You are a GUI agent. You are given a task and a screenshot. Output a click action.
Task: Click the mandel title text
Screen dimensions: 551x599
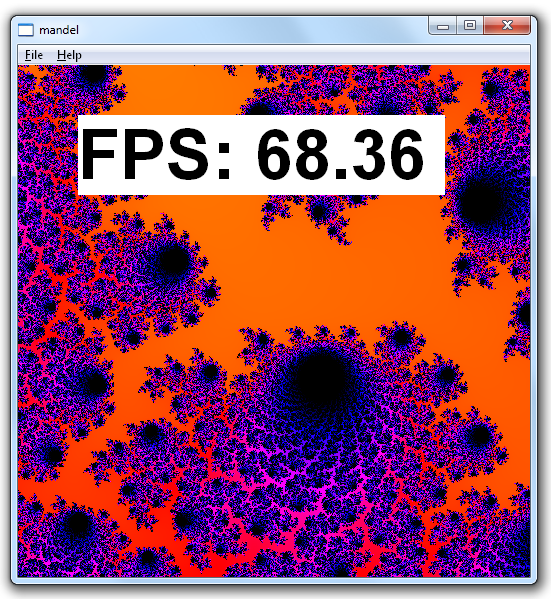point(59,30)
